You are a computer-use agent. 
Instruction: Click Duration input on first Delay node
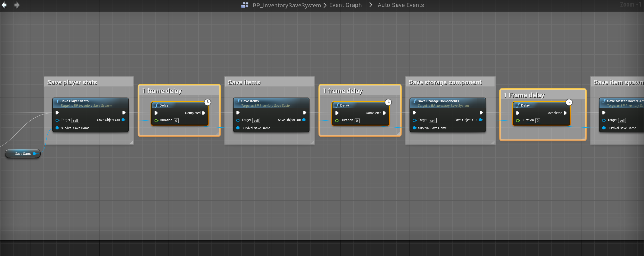tap(176, 120)
